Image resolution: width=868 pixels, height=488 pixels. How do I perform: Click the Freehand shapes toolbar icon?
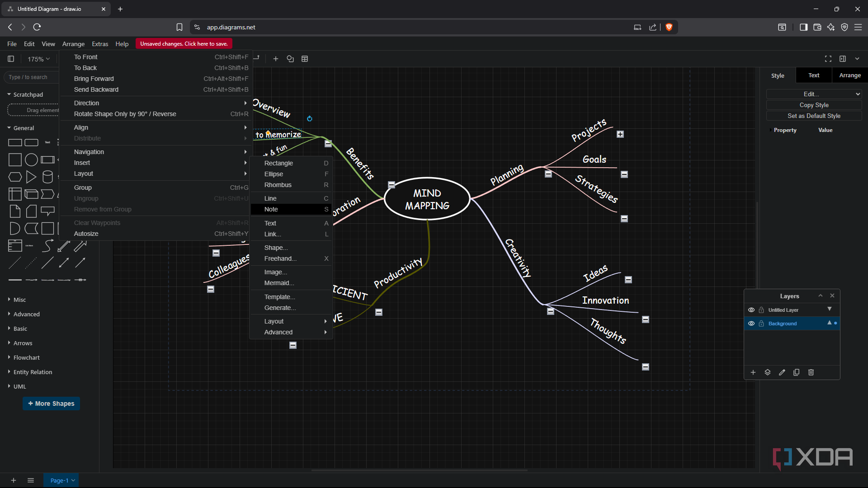pyautogui.click(x=290, y=59)
